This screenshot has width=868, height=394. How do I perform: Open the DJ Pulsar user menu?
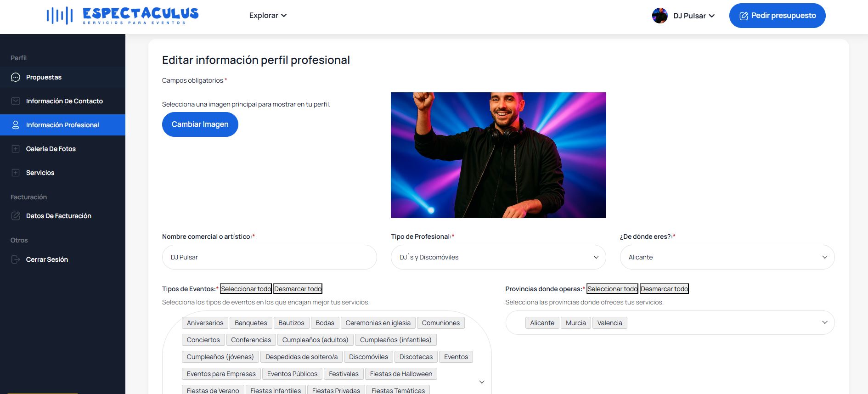tap(694, 16)
